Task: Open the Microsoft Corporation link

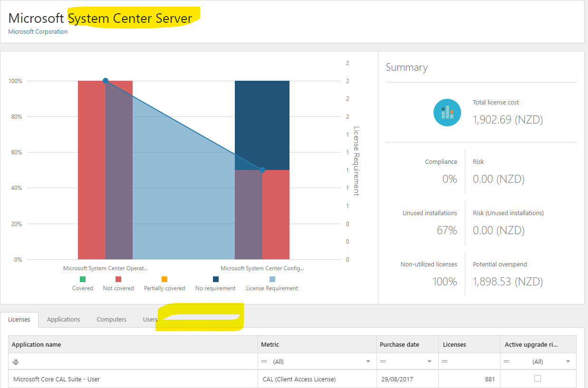Action: pyautogui.click(x=38, y=32)
